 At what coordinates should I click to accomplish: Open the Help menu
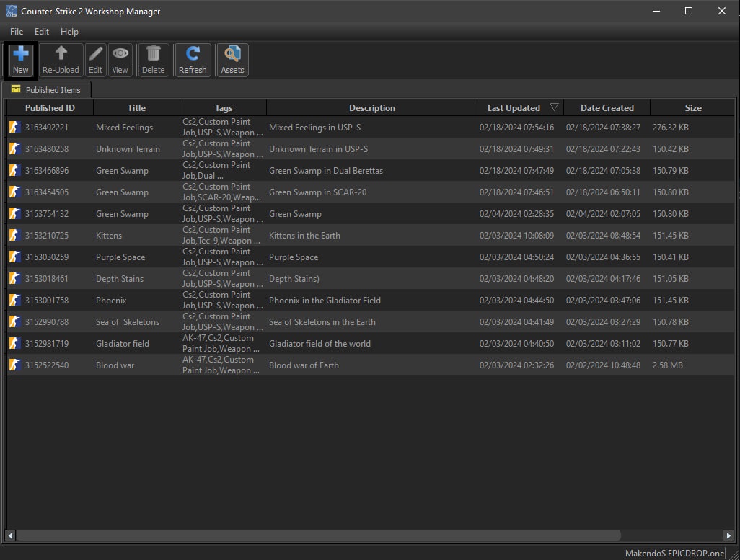[x=69, y=32]
